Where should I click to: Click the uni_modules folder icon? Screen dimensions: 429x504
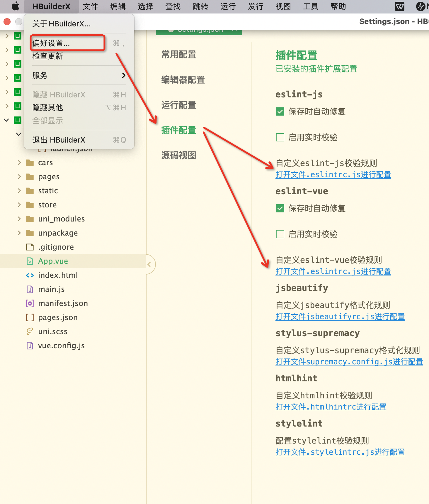tap(30, 219)
